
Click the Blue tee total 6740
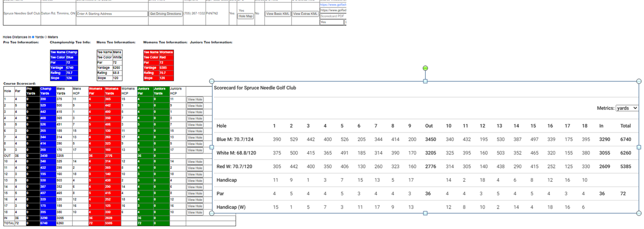(x=625, y=139)
